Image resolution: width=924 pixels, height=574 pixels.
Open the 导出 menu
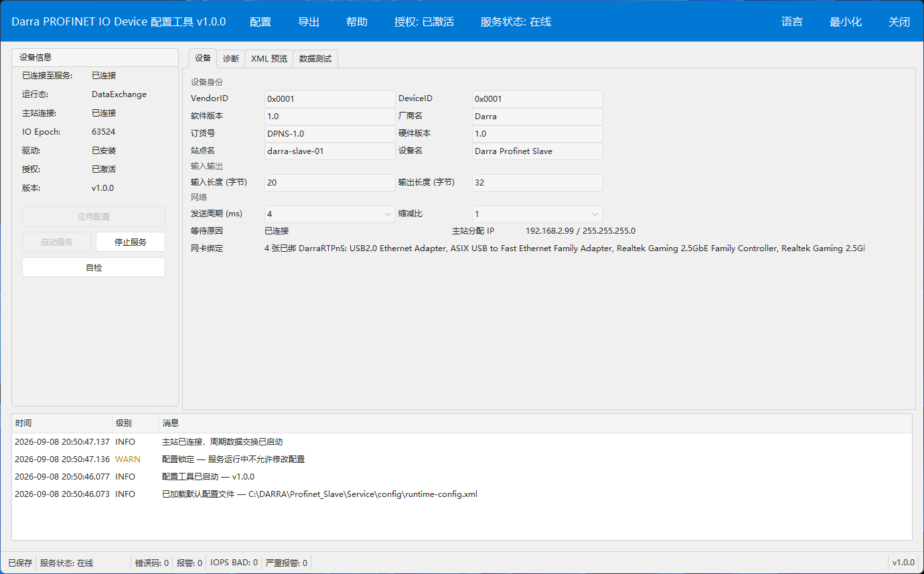click(309, 22)
